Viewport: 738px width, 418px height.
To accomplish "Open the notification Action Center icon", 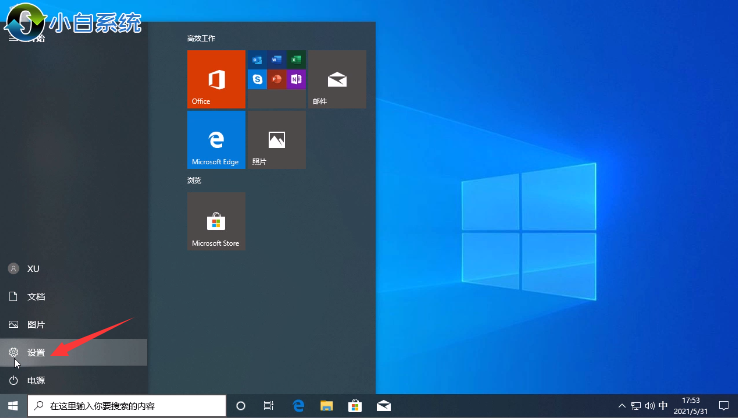I will click(723, 406).
